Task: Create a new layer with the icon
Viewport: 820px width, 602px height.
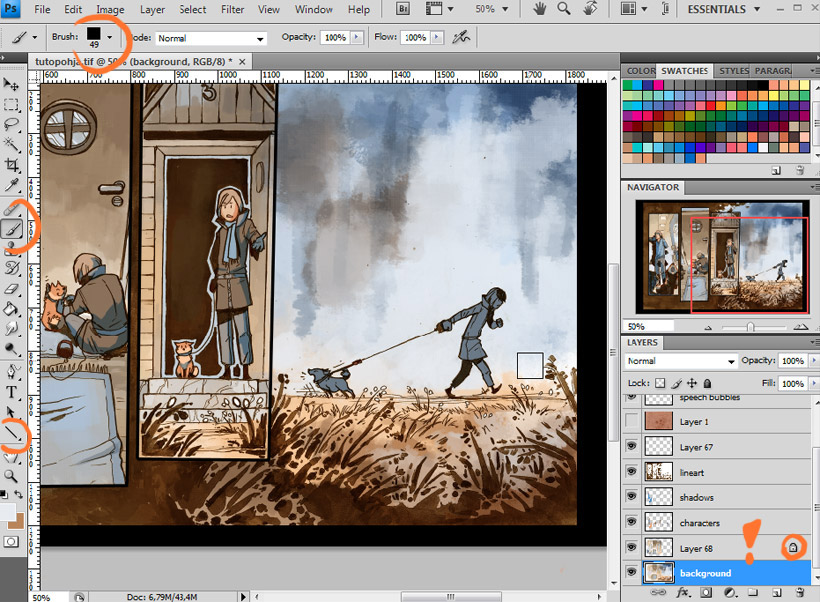Action: 776,593
